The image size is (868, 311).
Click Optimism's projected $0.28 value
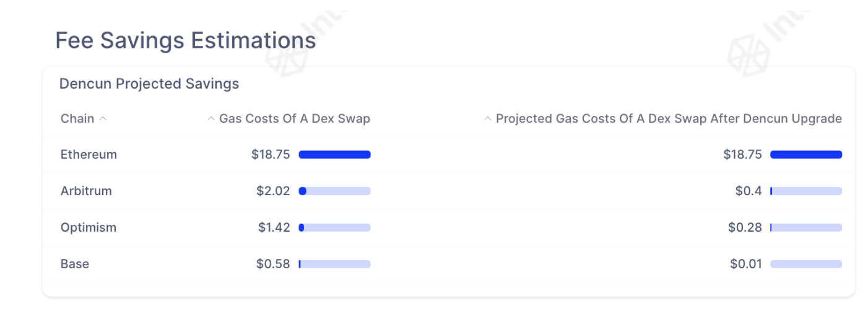745,227
